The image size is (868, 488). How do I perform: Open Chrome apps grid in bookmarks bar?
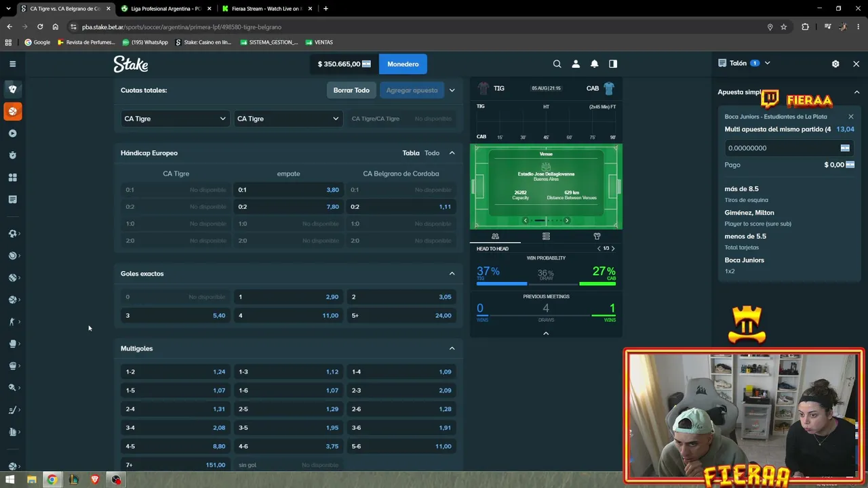pyautogui.click(x=8, y=42)
